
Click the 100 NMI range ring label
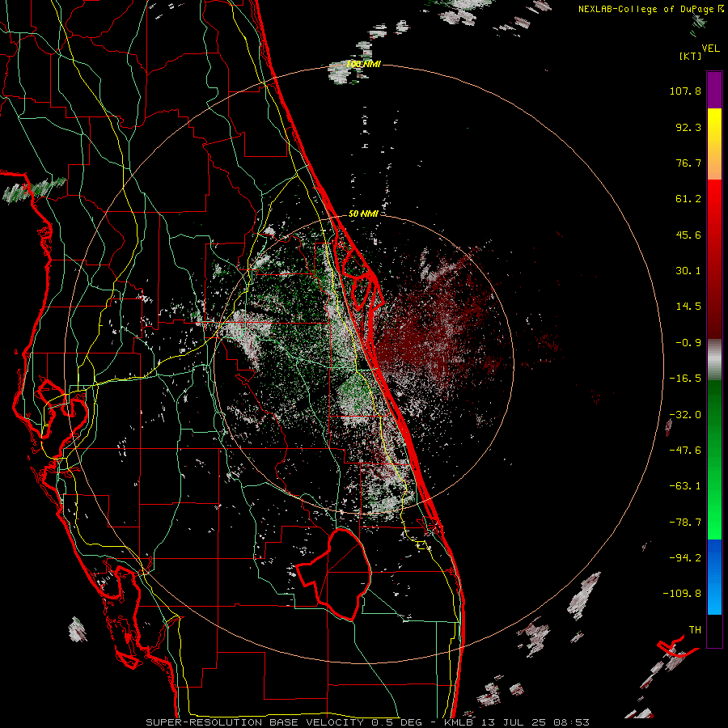click(363, 64)
